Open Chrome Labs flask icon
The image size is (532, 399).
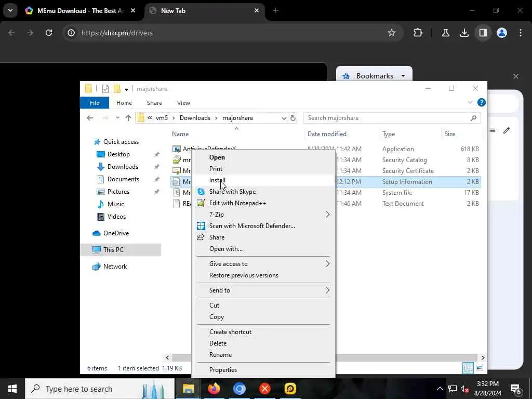click(x=445, y=33)
